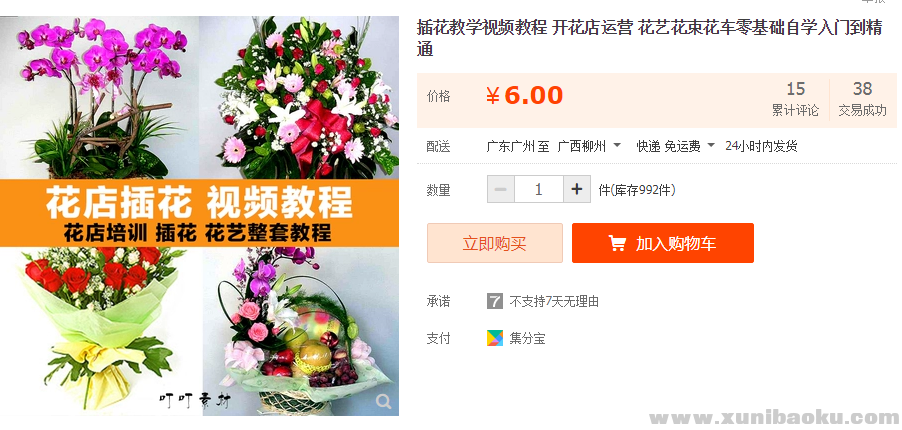Click the product title text
Viewport: 902px width, 430px height.
pyautogui.click(x=649, y=39)
